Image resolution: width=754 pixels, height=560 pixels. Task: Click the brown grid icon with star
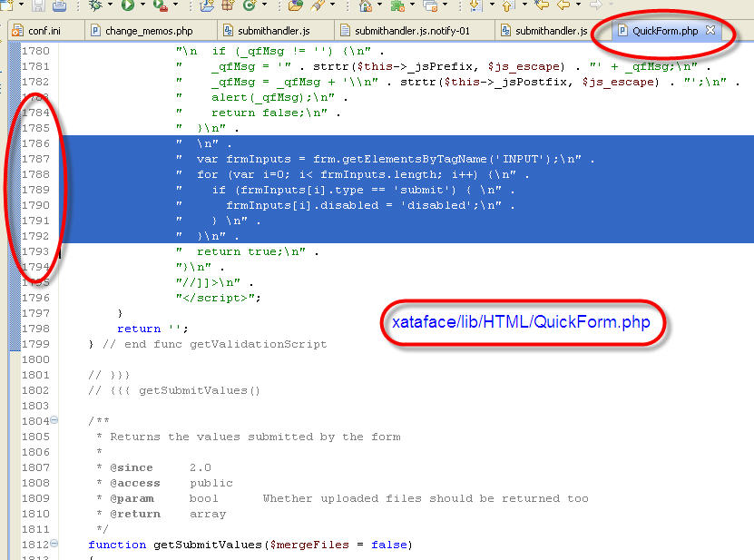click(x=229, y=5)
